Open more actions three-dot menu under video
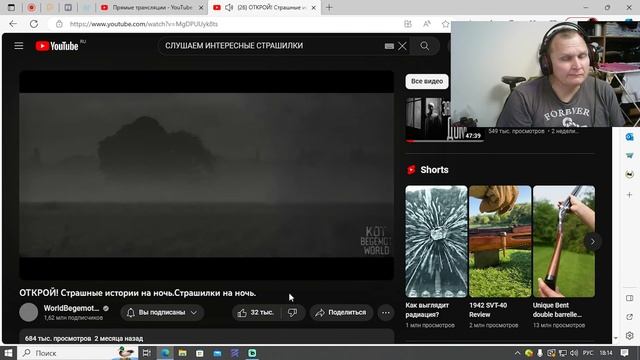 point(386,313)
